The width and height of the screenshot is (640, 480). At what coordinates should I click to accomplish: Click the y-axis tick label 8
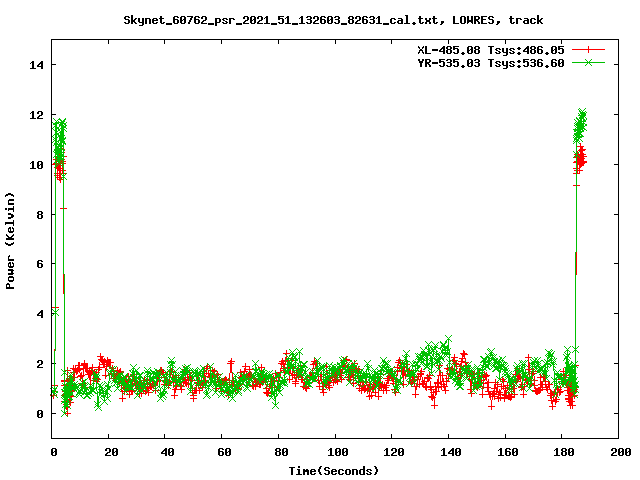[x=40, y=215]
